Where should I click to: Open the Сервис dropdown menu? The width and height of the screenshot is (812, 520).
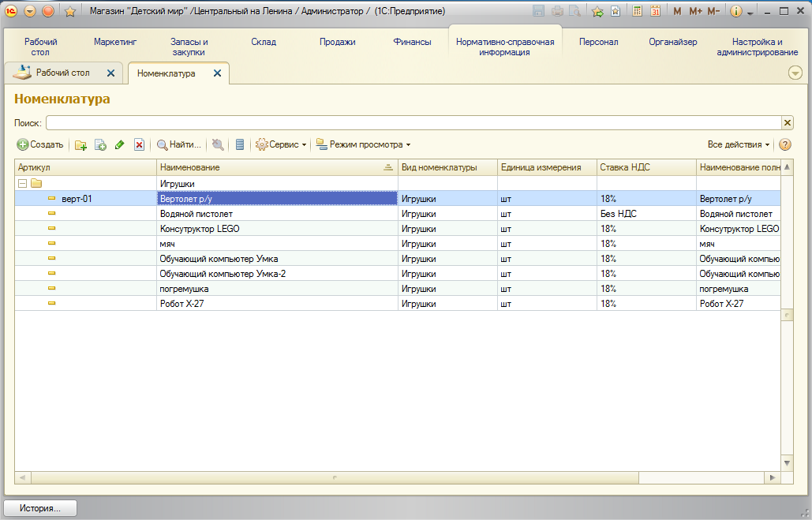point(281,144)
